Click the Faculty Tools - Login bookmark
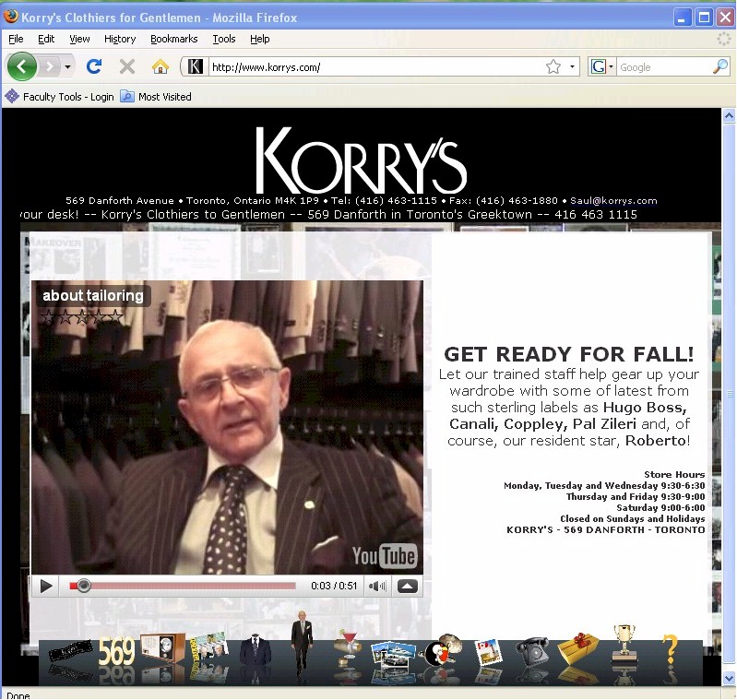 tap(60, 97)
